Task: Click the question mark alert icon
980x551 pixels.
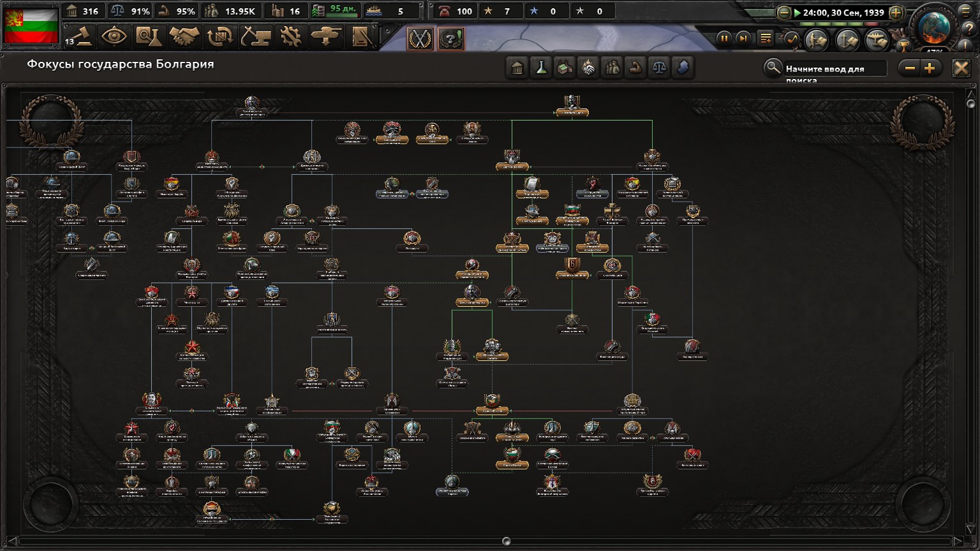Action: click(450, 39)
